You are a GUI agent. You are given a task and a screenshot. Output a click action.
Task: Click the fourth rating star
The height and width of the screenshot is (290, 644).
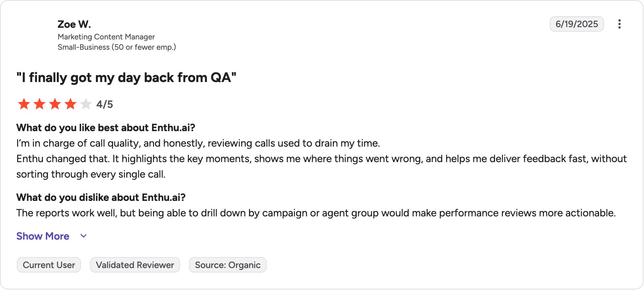(x=70, y=104)
